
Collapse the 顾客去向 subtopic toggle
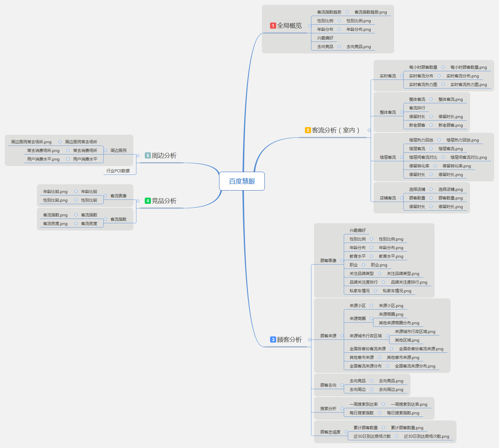342,385
